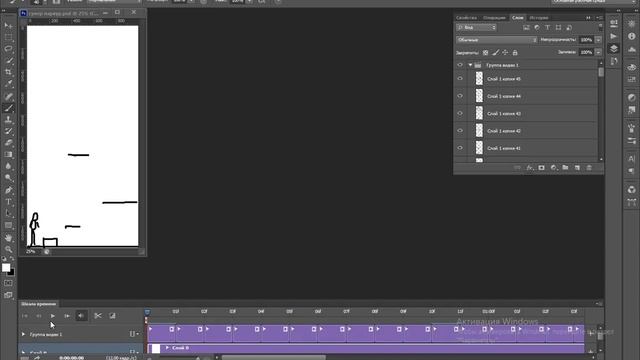Select the Hand tool
This screenshot has width=640, height=360.
click(x=8, y=238)
